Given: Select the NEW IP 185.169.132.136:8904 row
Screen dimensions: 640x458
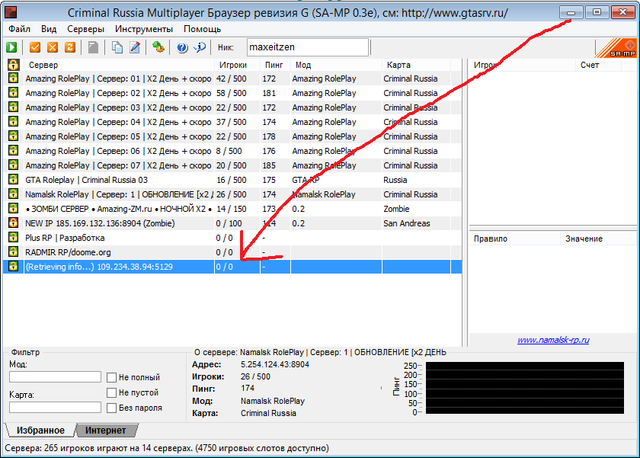Looking at the screenshot, I should point(232,224).
